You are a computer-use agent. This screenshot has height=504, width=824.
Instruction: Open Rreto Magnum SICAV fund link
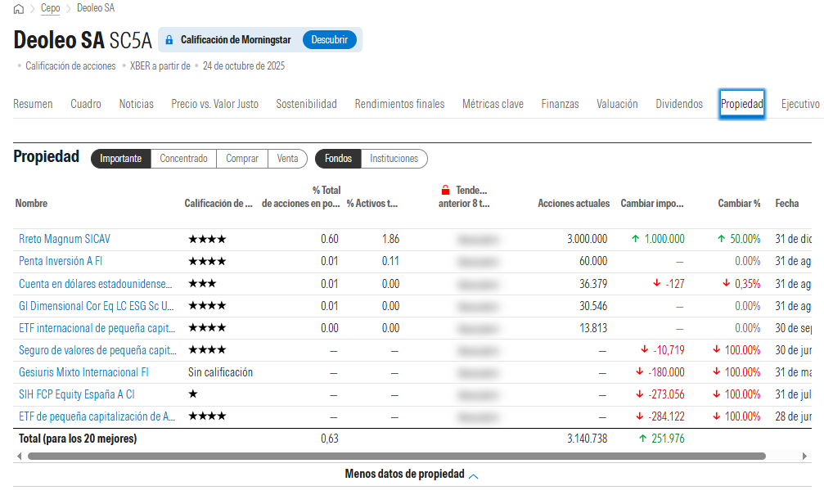[65, 239]
